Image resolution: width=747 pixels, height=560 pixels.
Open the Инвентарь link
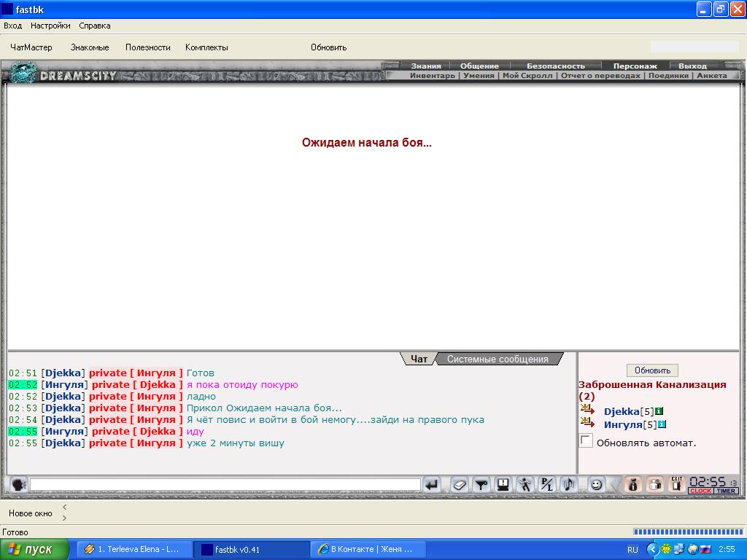point(432,75)
